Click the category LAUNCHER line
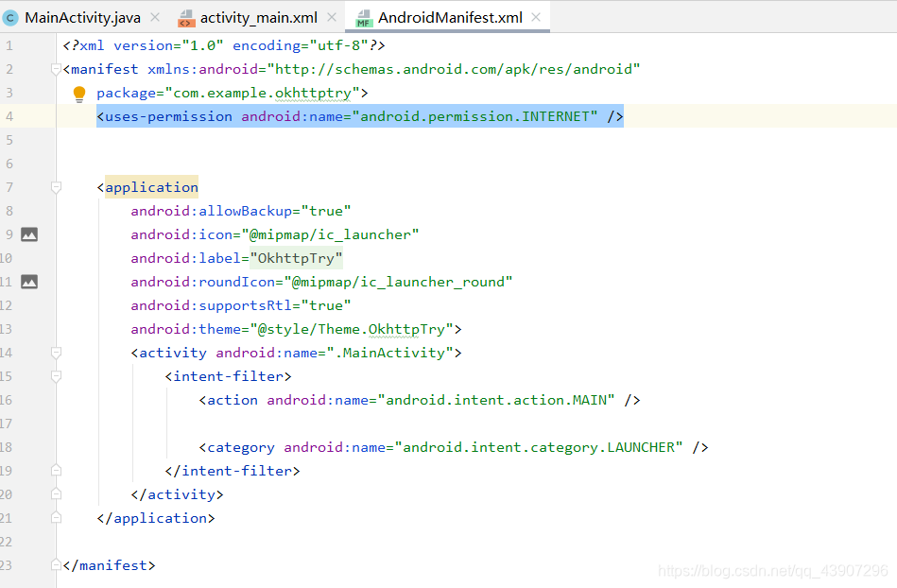897x588 pixels. (454, 447)
